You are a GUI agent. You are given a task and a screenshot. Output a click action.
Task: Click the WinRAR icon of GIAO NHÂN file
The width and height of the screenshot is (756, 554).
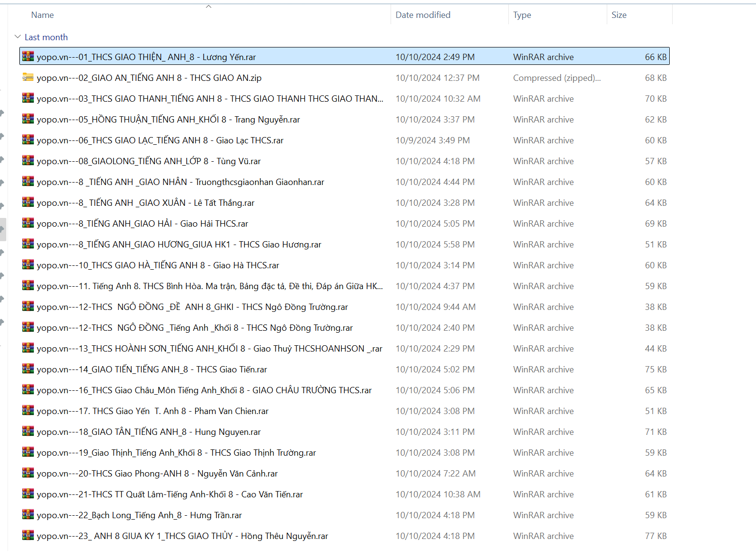[x=28, y=181]
